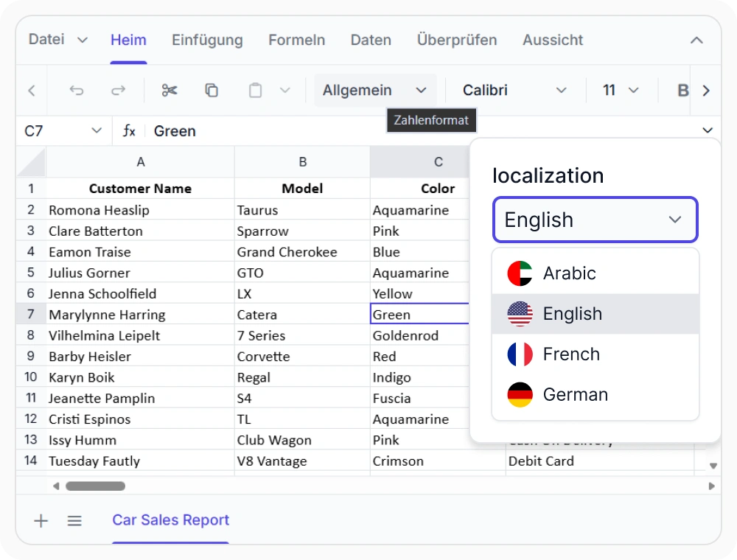Viewport: 737px width, 560px height.
Task: Switch to the Überprüfen tab
Action: pos(457,40)
